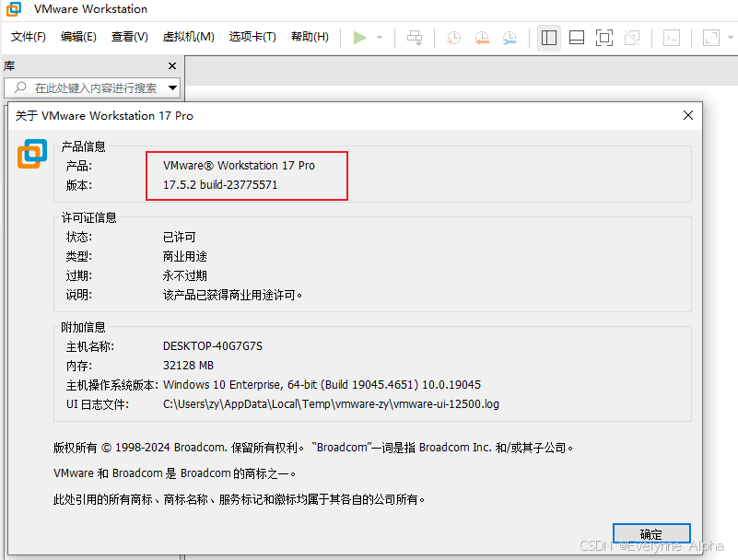Click the Unity mode toolbar icon
Image resolution: width=738 pixels, height=560 pixels.
[632, 38]
